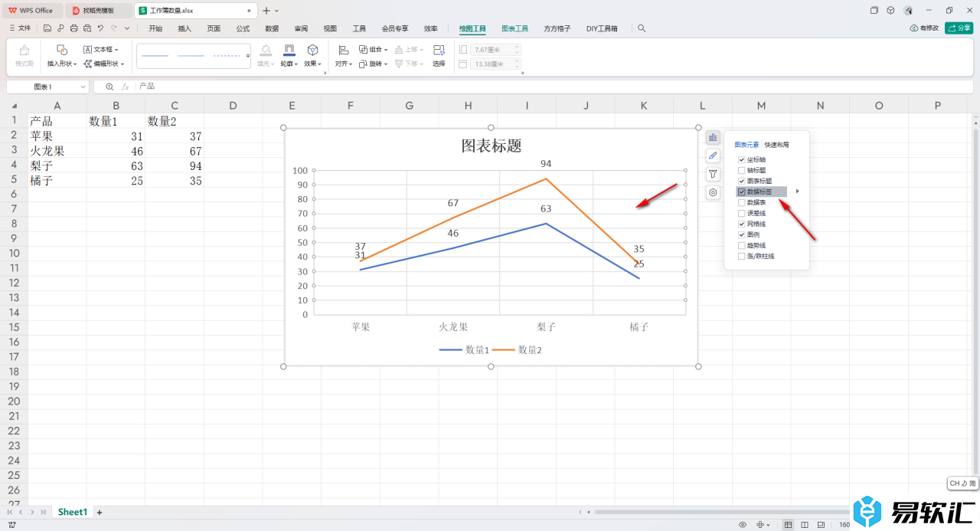Click the 效果 effects cube icon
This screenshot has height=531, width=980.
point(312,50)
